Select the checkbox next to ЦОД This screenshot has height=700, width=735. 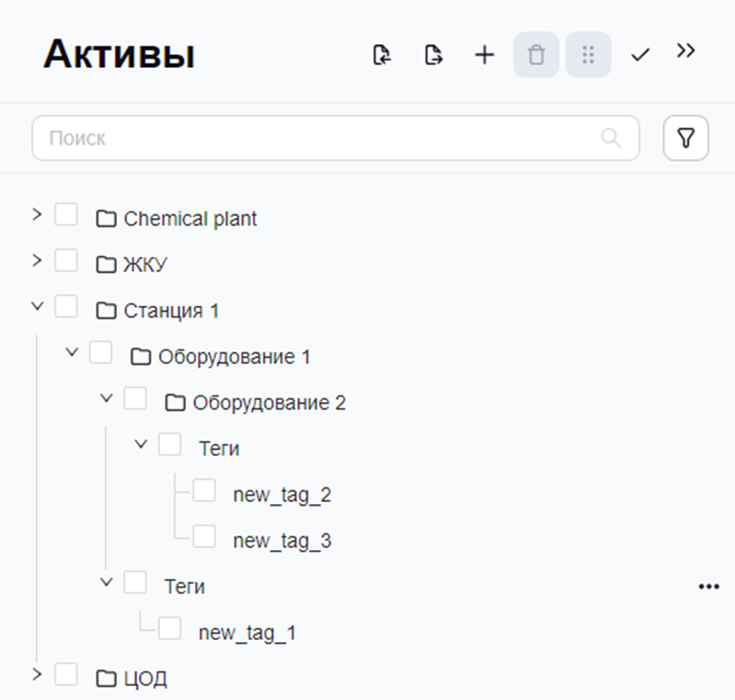point(66,674)
